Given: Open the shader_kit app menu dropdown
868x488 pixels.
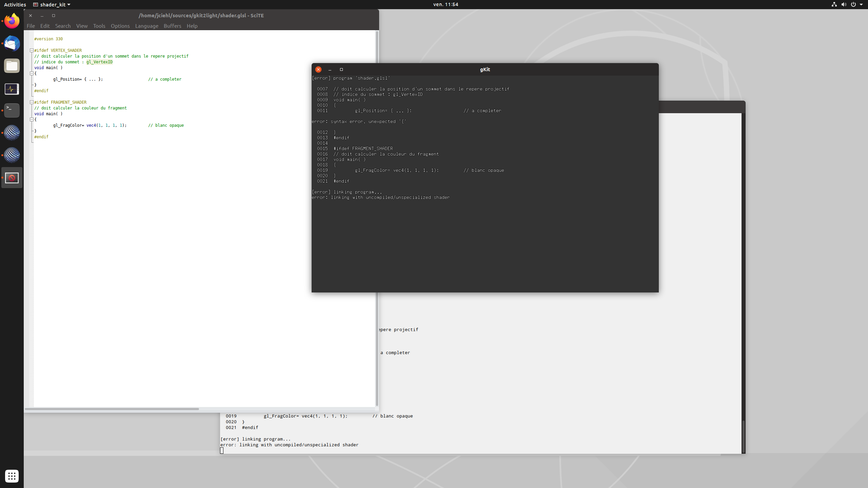Looking at the screenshot, I should [52, 4].
